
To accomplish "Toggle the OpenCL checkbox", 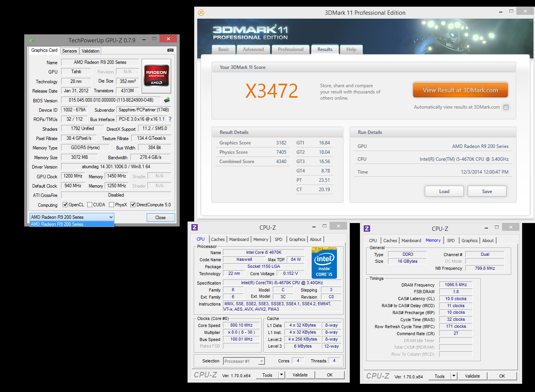I will [65, 205].
